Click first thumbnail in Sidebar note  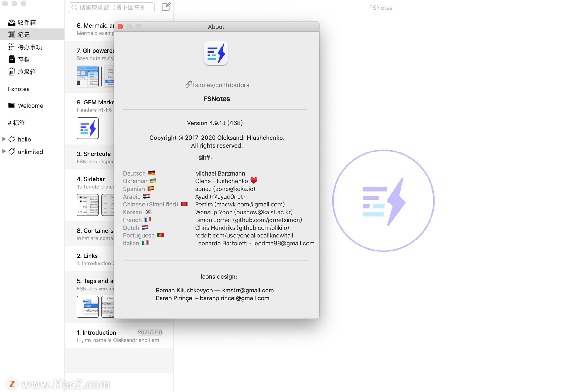tap(88, 205)
